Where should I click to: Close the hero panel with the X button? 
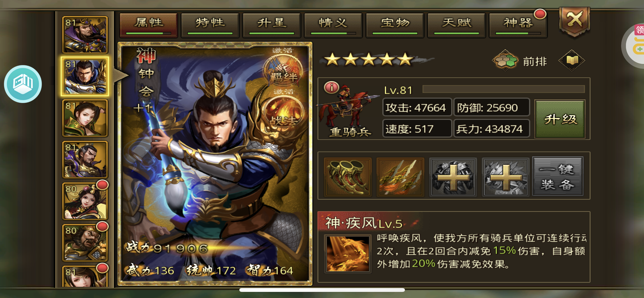(x=574, y=21)
